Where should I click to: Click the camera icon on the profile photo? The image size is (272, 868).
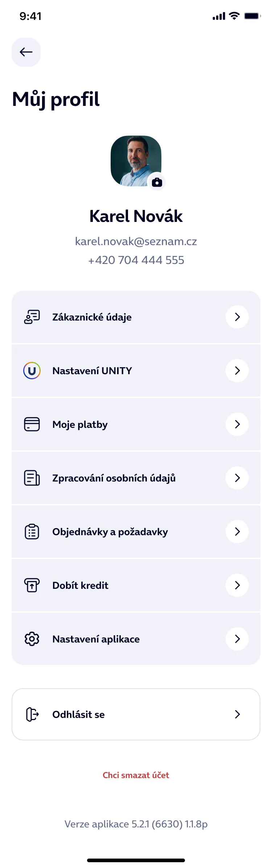(157, 182)
